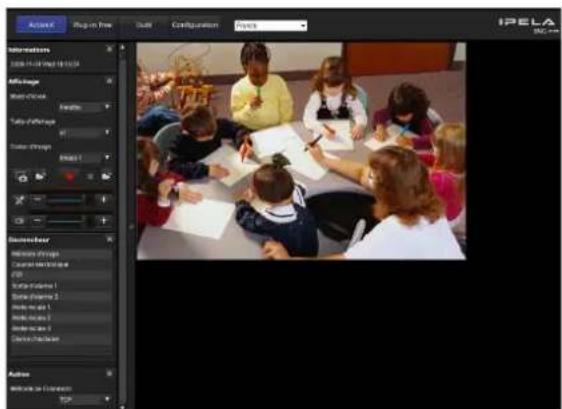Open the Codec d'image dropdown
The image size is (562, 409).
pyautogui.click(x=85, y=158)
